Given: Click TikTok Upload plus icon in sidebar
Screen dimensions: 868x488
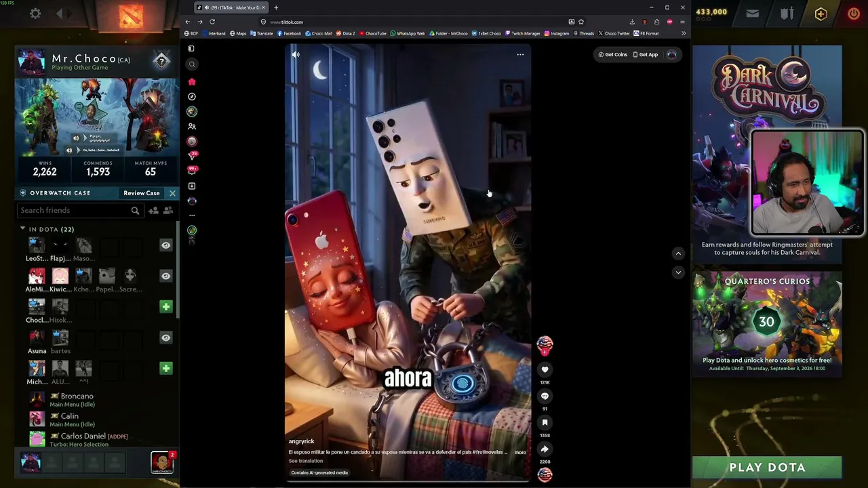Looking at the screenshot, I should [192, 186].
